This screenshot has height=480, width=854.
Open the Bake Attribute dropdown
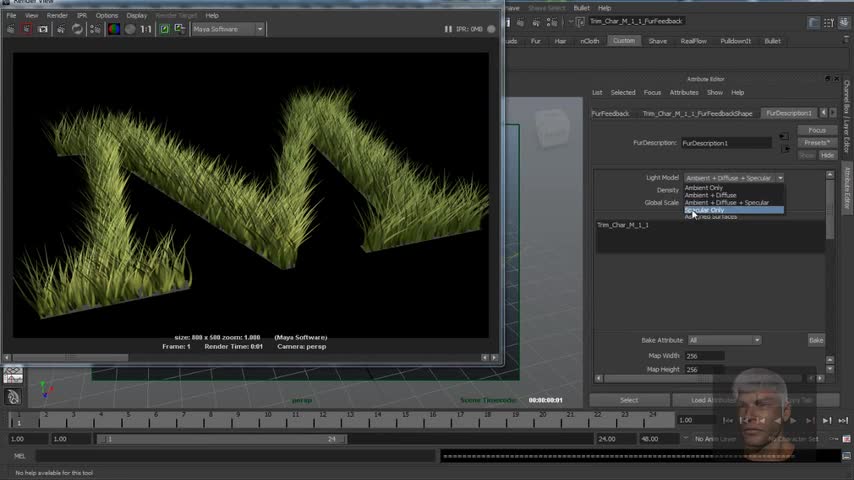pyautogui.click(x=724, y=340)
